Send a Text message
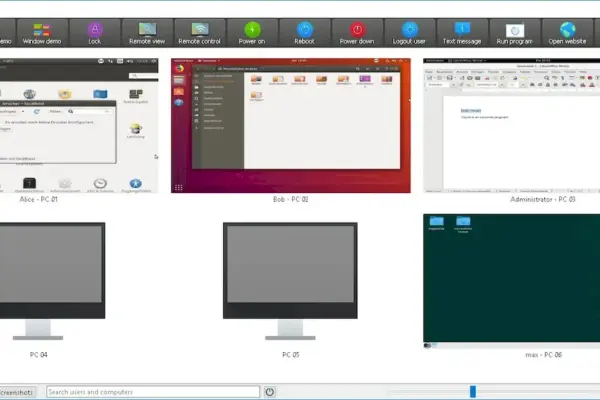Viewport: 600px width, 400px height. (462, 33)
